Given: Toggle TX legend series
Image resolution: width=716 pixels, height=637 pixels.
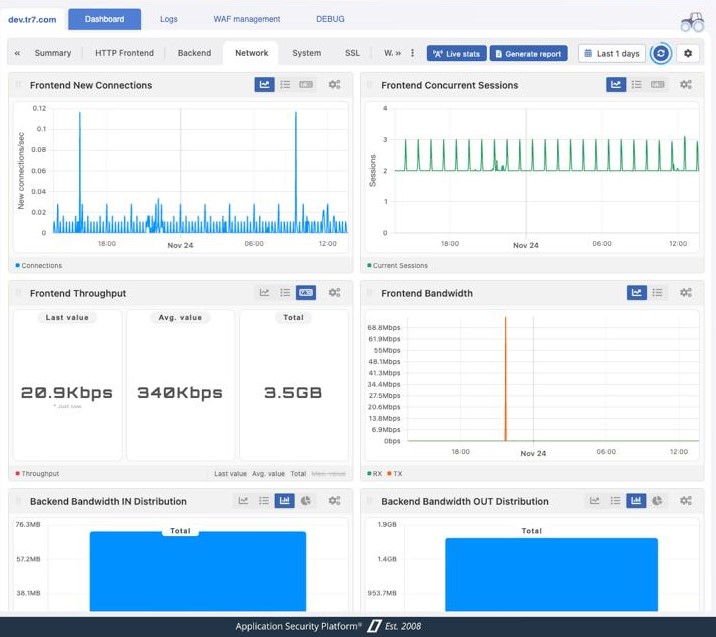Looking at the screenshot, I should coord(395,474).
